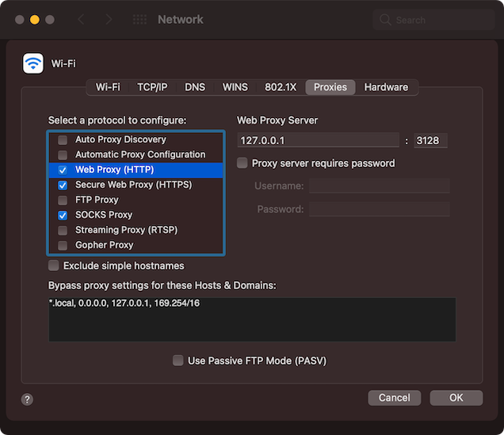Image resolution: width=504 pixels, height=435 pixels.
Task: Show all preferences grid icon
Action: pos(139,19)
